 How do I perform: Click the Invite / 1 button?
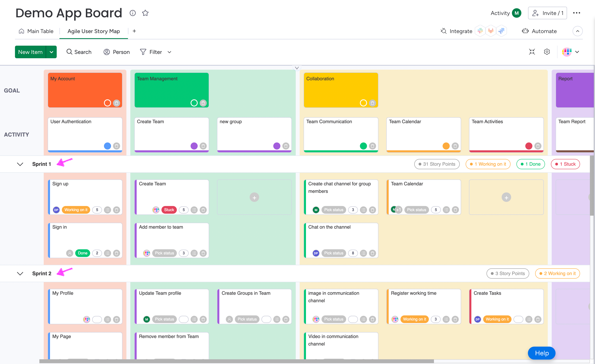pyautogui.click(x=547, y=13)
